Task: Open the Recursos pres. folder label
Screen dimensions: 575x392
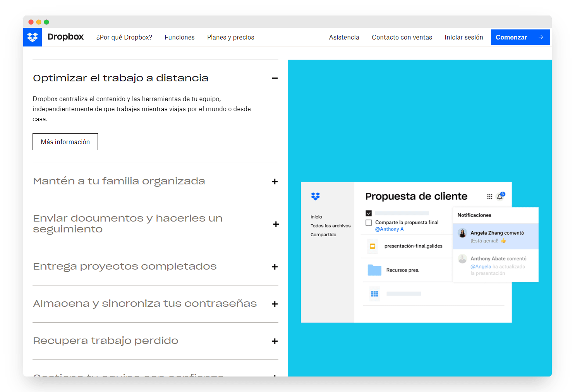Action: pyautogui.click(x=403, y=270)
